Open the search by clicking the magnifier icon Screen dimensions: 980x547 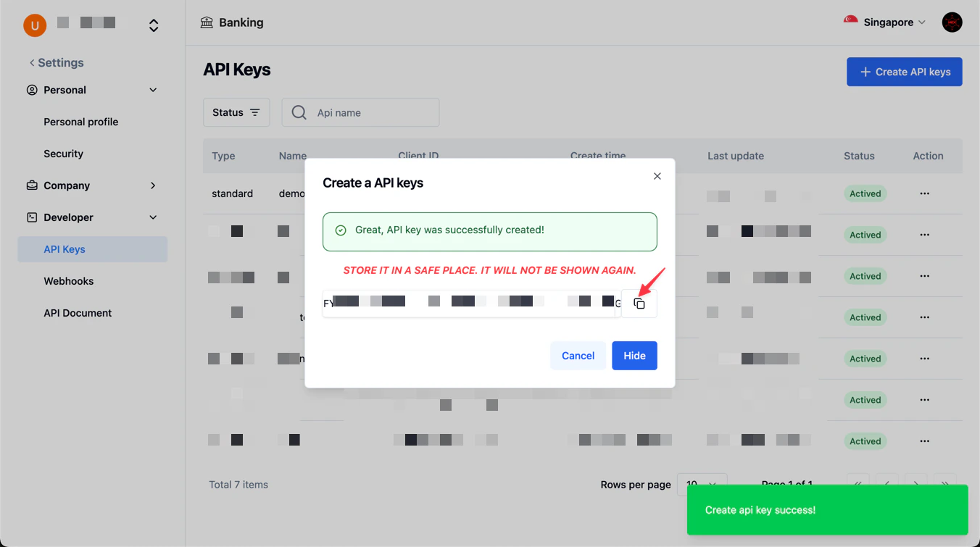click(299, 112)
